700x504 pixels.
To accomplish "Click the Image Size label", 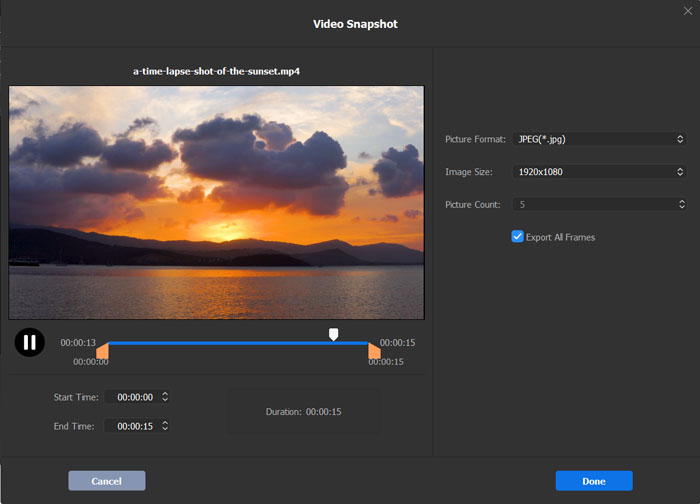I will [x=469, y=172].
